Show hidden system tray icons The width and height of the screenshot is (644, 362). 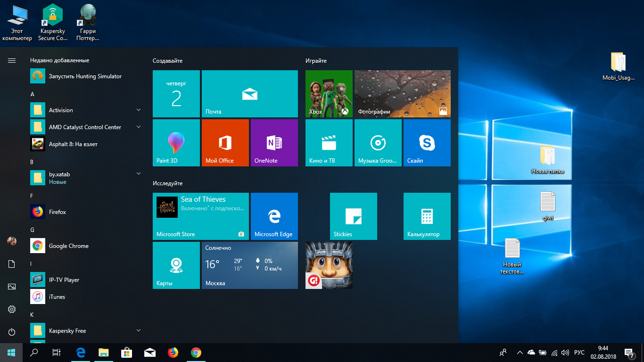(519, 352)
